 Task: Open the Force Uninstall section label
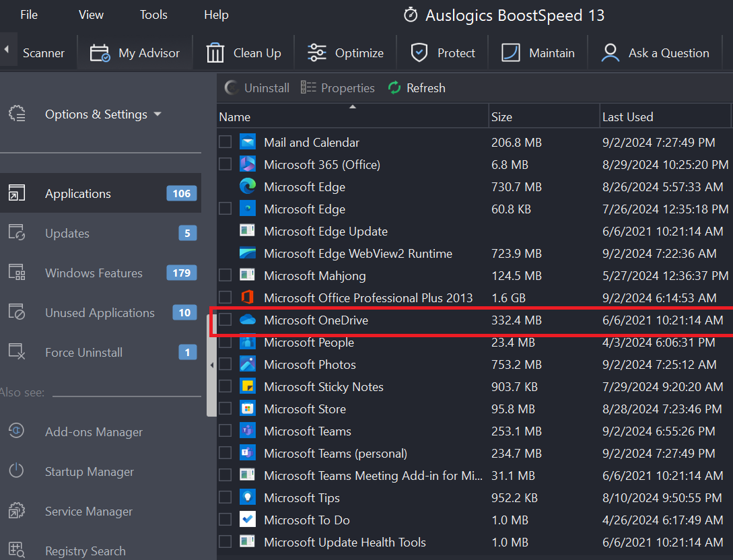84,353
